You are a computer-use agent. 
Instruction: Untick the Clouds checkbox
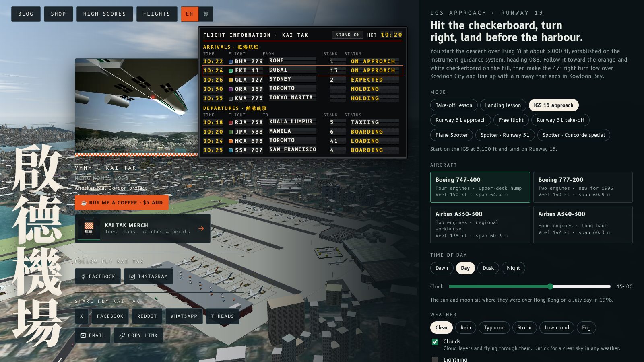coord(435,342)
